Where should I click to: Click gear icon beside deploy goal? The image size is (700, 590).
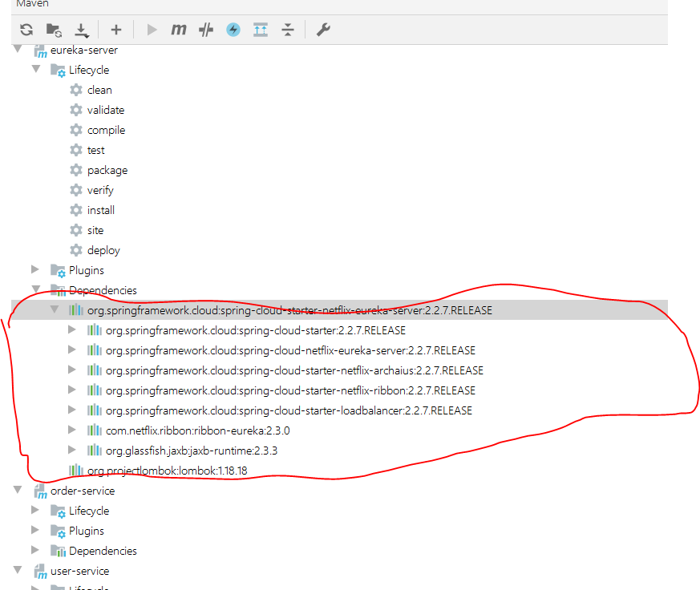coord(76,250)
